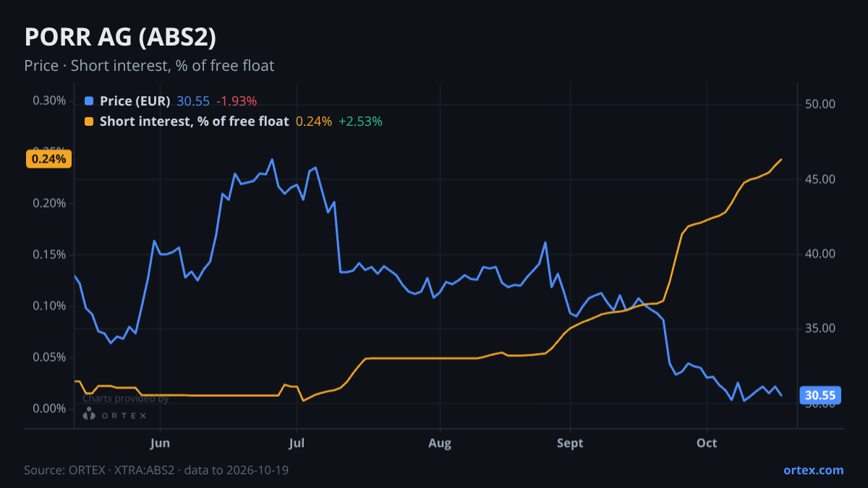Screen dimensions: 868x488
Task: Click the PORR AG (ABS2) chart title
Action: point(119,37)
